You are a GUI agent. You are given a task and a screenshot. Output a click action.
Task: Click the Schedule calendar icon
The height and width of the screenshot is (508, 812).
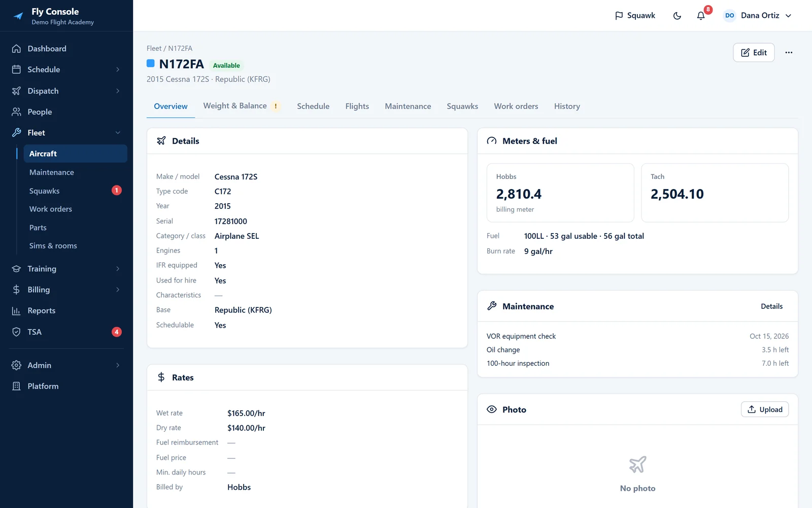click(16, 70)
